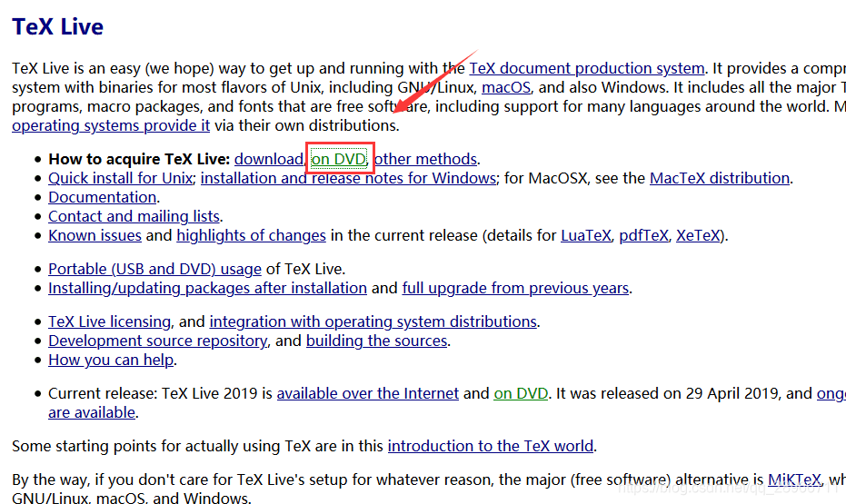Open How you can help link
Screen dimensions: 846x504
tap(111, 360)
